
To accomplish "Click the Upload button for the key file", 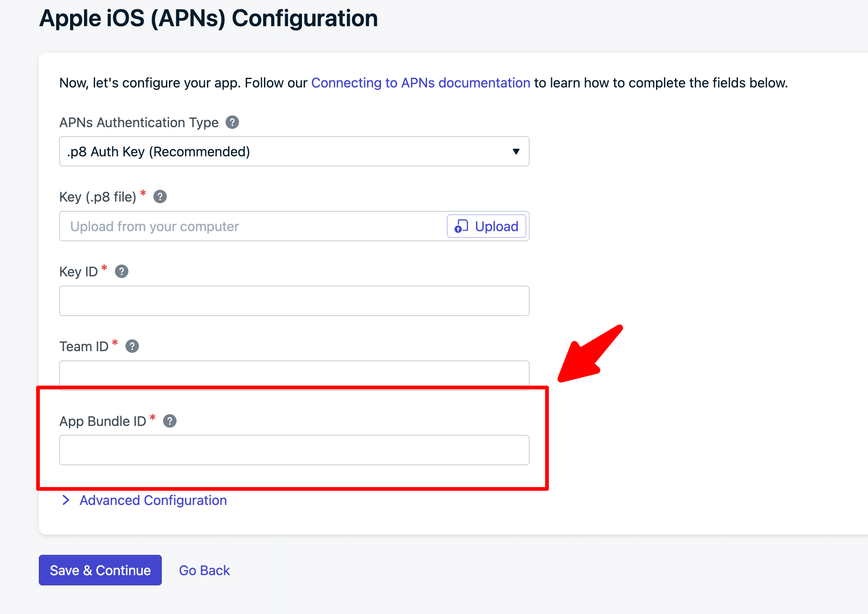I will [486, 226].
